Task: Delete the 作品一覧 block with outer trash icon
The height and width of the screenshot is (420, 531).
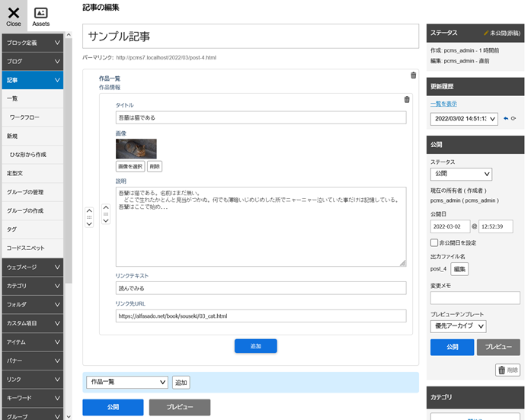Action: click(x=413, y=75)
